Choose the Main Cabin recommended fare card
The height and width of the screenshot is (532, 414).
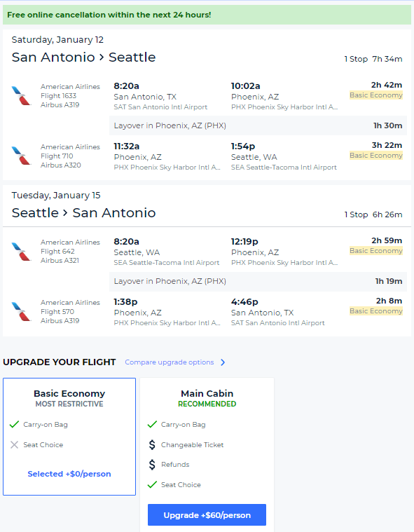coord(207,455)
